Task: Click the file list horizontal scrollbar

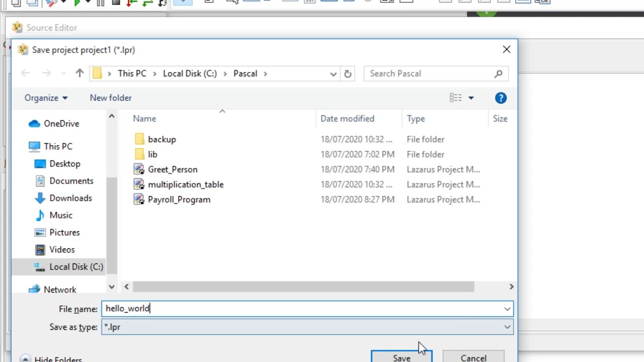Action: (x=303, y=287)
